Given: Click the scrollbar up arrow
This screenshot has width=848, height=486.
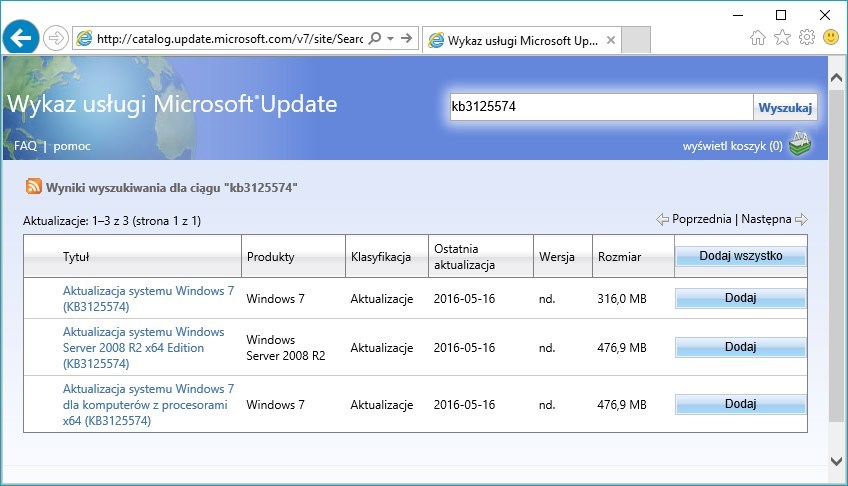Looking at the screenshot, I should click(x=836, y=78).
